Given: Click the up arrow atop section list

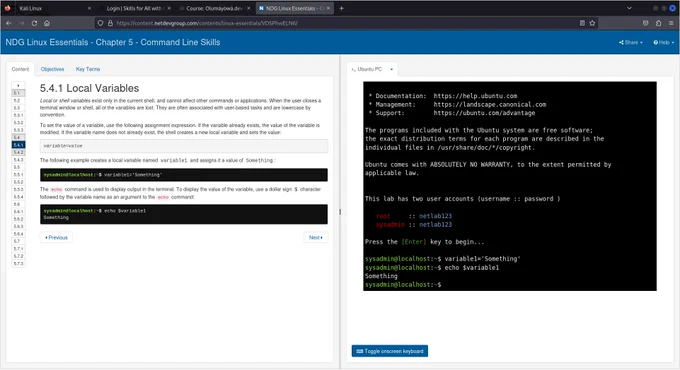Looking at the screenshot, I should [x=18, y=85].
